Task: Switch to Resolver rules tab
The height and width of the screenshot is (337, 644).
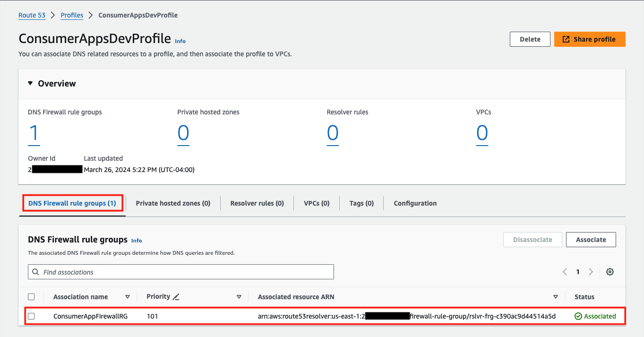Action: 257,203
